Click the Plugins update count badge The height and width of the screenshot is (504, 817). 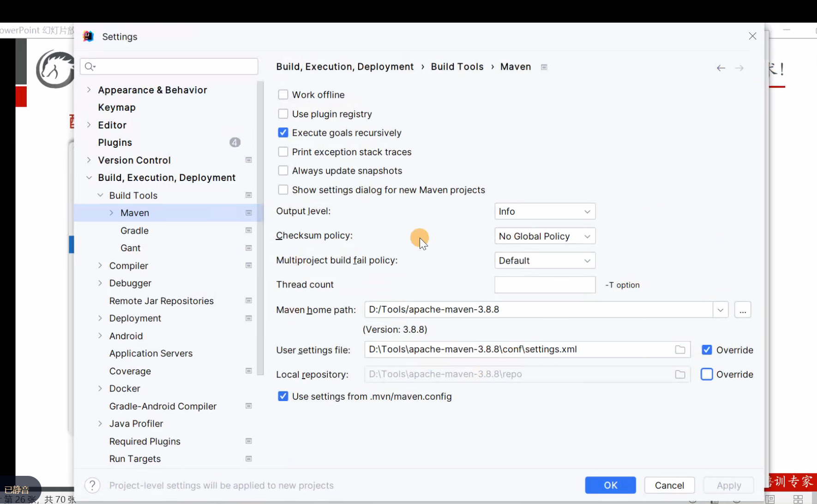point(235,143)
